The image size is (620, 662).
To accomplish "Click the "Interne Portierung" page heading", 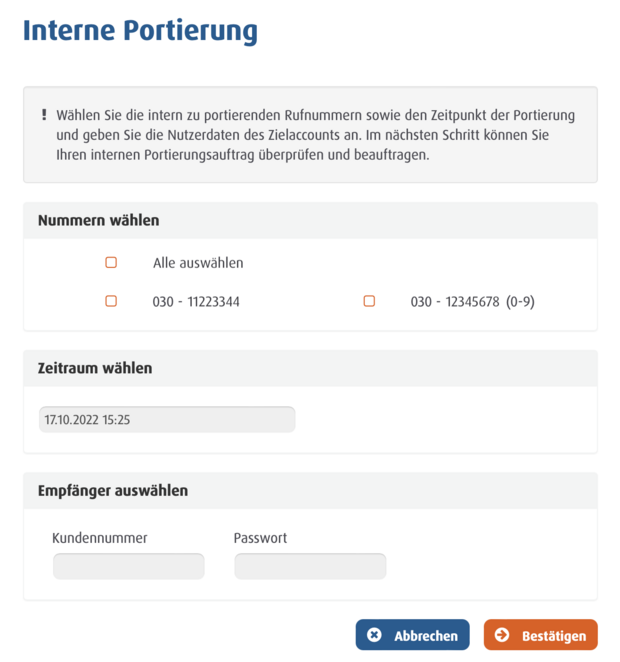I will (140, 31).
